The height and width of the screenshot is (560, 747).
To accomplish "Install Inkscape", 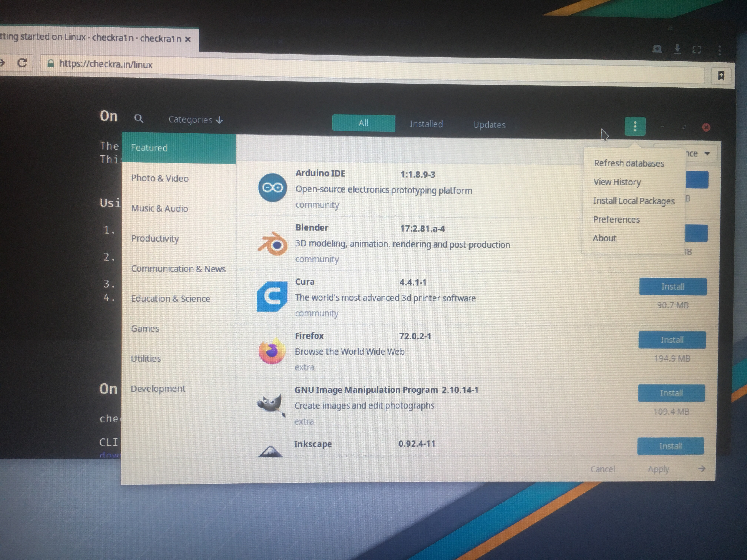I will point(671,446).
